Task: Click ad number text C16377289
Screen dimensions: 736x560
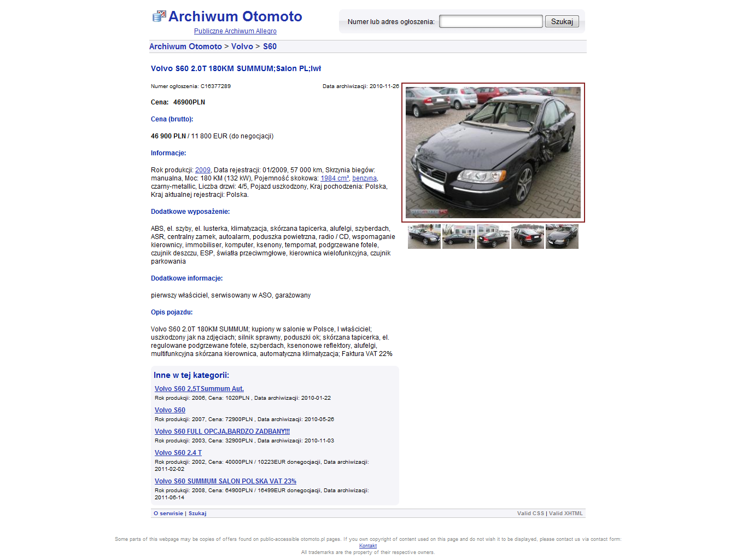Action: [215, 86]
